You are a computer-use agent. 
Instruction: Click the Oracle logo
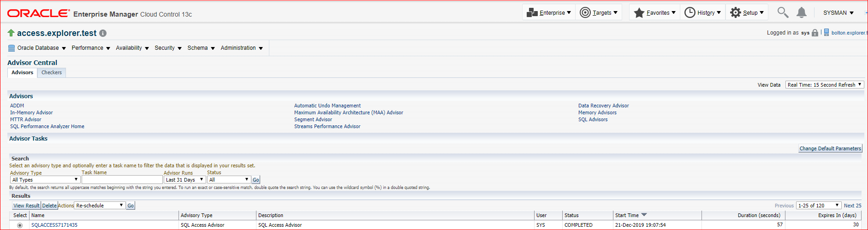pyautogui.click(x=39, y=13)
